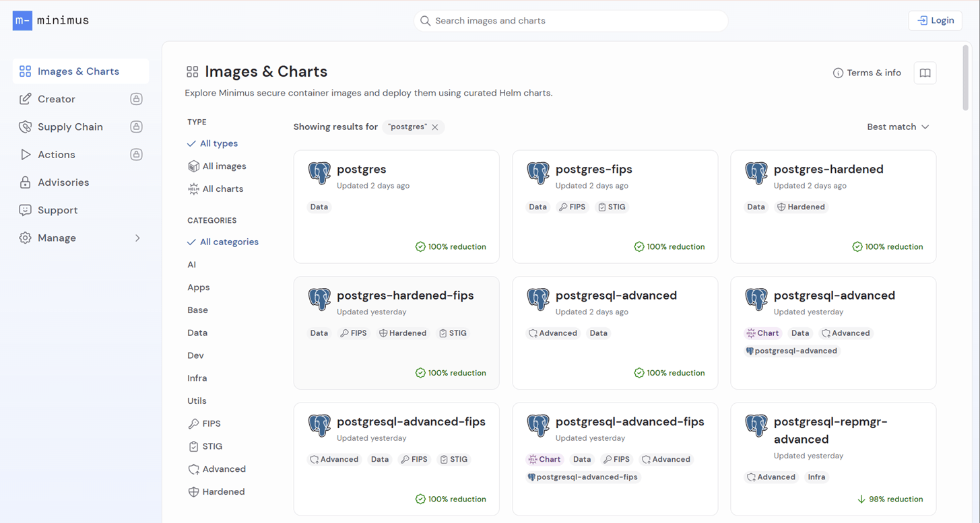Click the Supply Chain shield icon

[x=25, y=127]
